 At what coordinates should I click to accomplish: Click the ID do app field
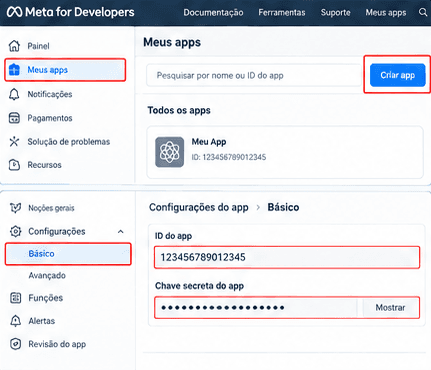pyautogui.click(x=287, y=257)
